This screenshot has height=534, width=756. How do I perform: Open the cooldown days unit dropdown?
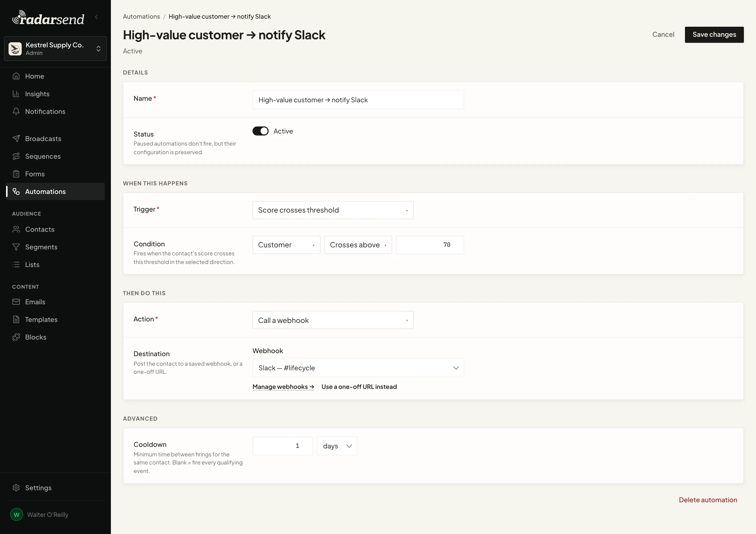(x=337, y=446)
